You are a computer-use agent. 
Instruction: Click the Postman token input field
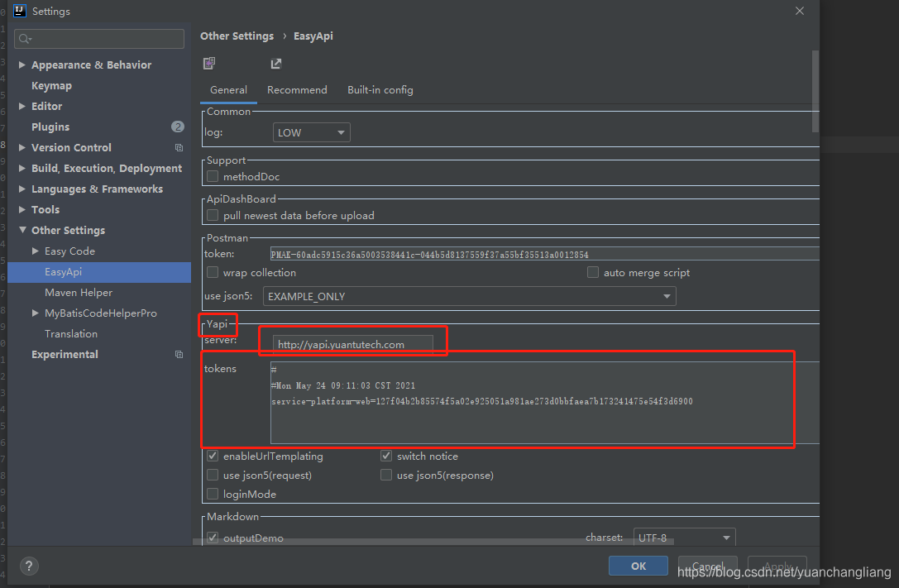pos(544,254)
